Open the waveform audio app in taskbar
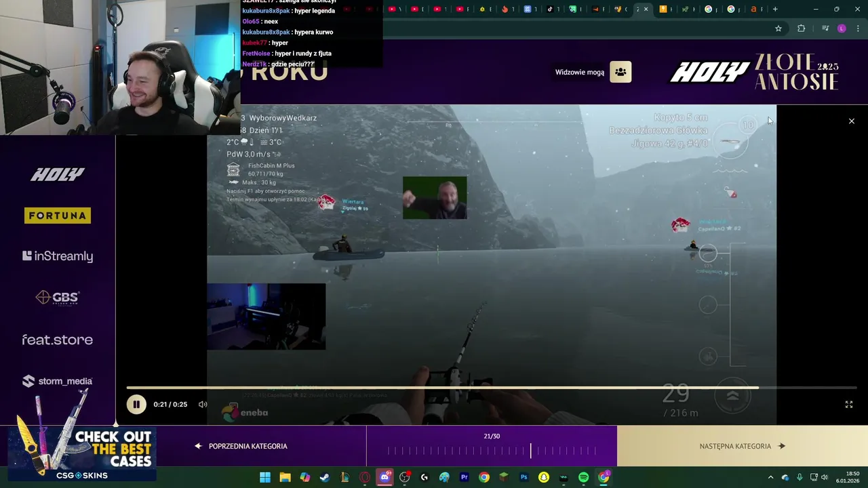 pos(564,477)
